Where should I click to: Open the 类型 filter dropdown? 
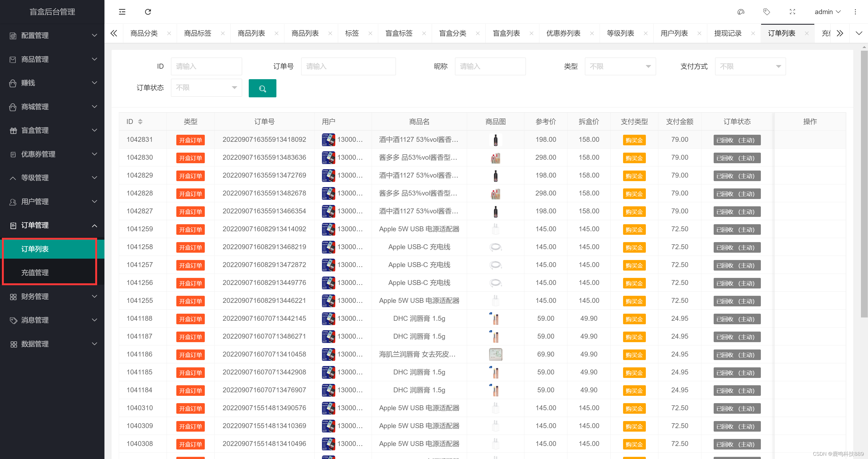620,66
